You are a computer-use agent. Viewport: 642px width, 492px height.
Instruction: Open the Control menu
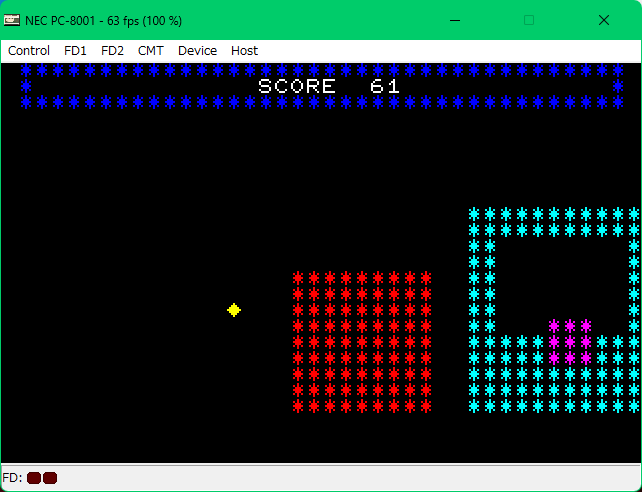point(29,50)
